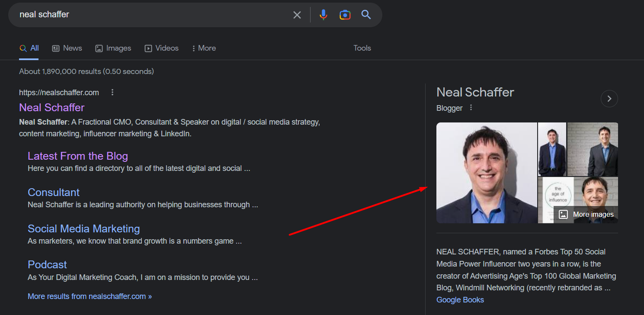Screen dimensions: 644x315
Task: Open the Consultant sitelink
Action: pyautogui.click(x=54, y=192)
